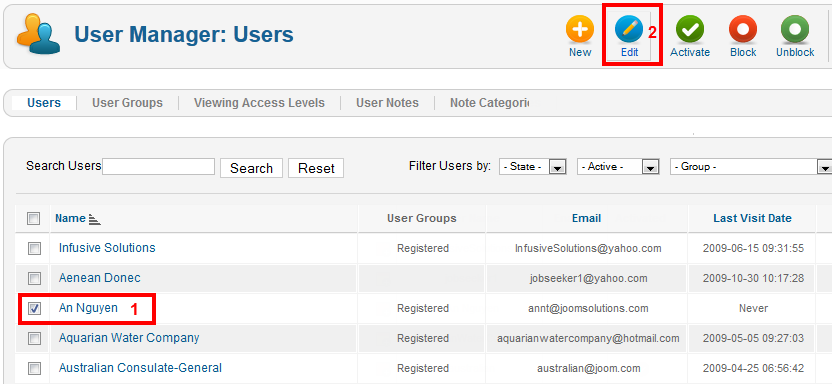The height and width of the screenshot is (384, 832).
Task: Click Registered group in Australian Consulate row
Action: (x=423, y=368)
